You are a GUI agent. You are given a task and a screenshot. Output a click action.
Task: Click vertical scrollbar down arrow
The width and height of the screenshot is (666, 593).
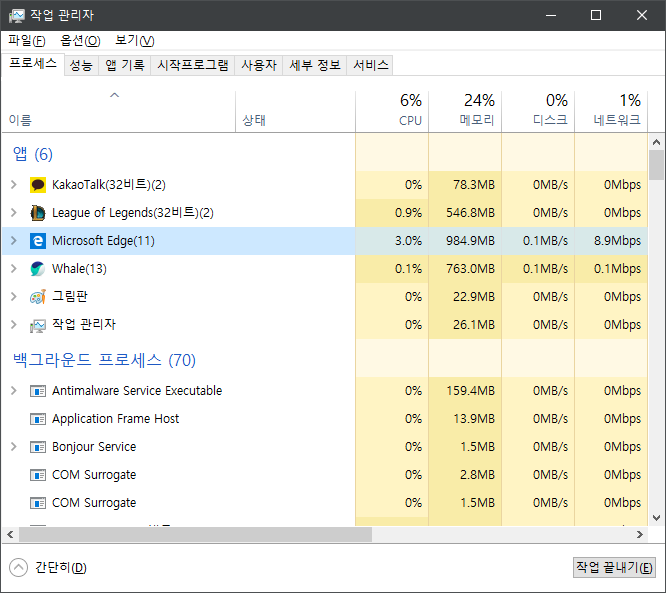pos(657,518)
